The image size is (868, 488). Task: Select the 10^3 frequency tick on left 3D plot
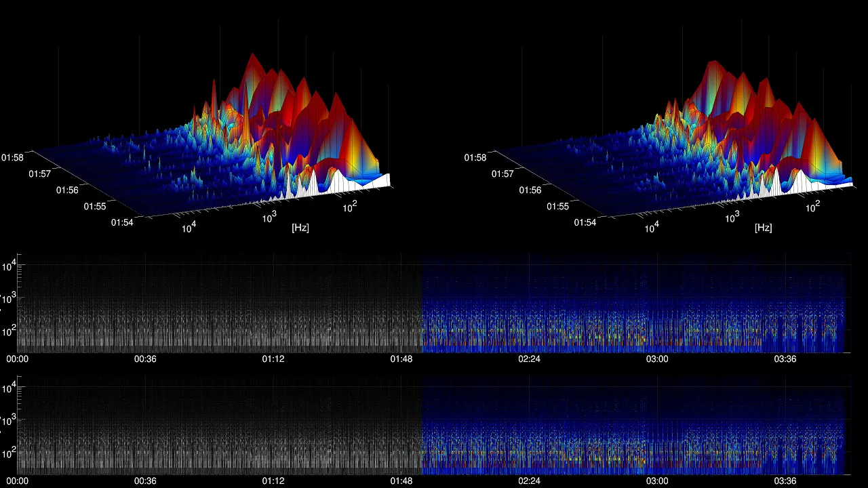pos(269,217)
